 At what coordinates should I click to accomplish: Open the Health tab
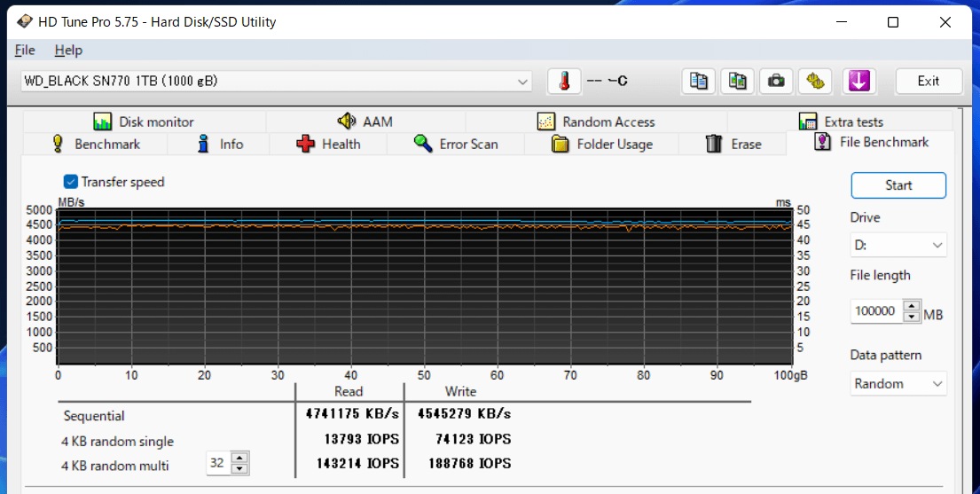328,144
